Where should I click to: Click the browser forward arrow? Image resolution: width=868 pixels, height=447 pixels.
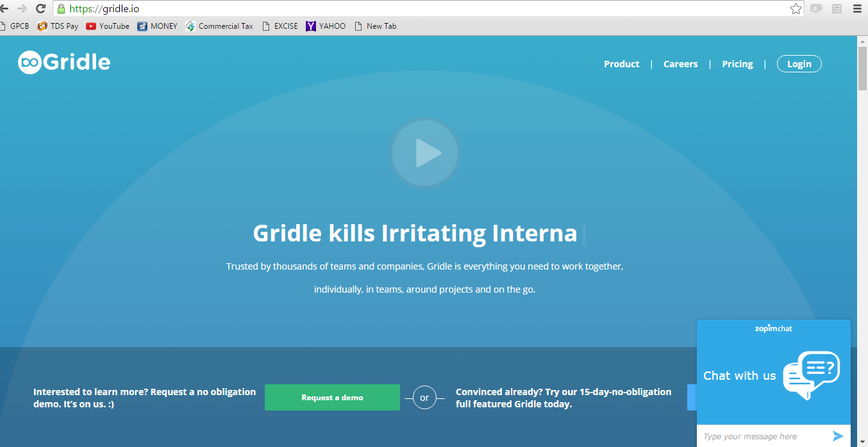point(22,9)
